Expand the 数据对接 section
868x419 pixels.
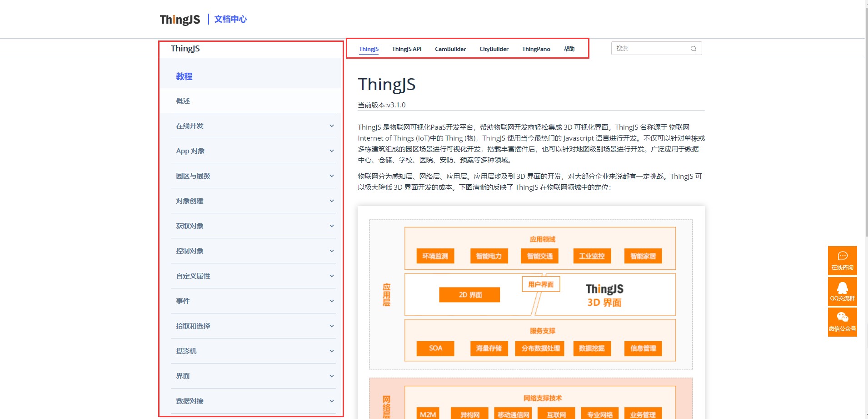[253, 401]
